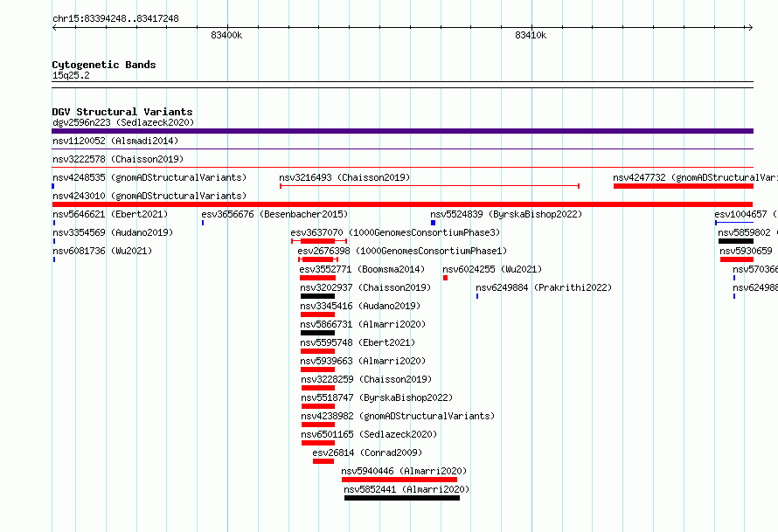
Task: Select the blue square under nsv5524839
Action: click(434, 223)
